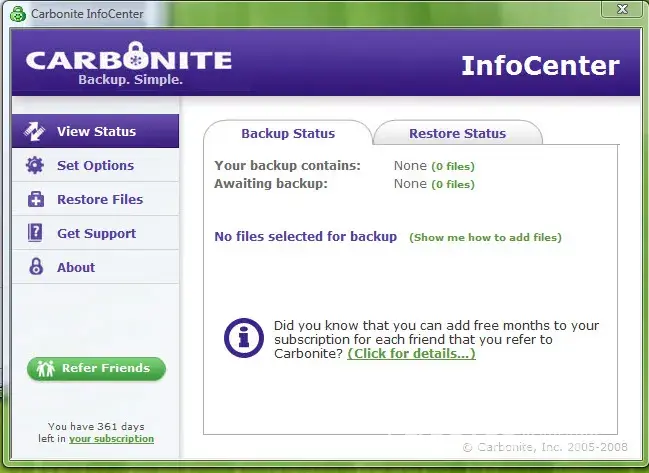Click the round blue information icon

click(x=243, y=338)
